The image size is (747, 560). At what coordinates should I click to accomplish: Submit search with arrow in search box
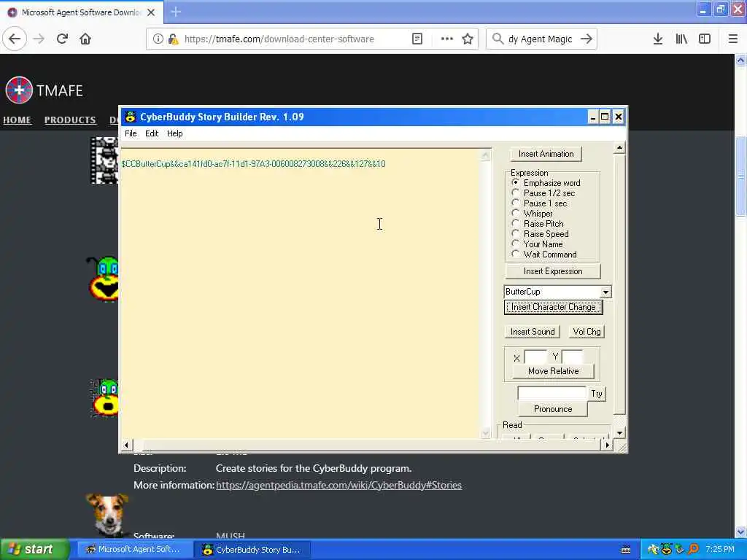point(587,39)
